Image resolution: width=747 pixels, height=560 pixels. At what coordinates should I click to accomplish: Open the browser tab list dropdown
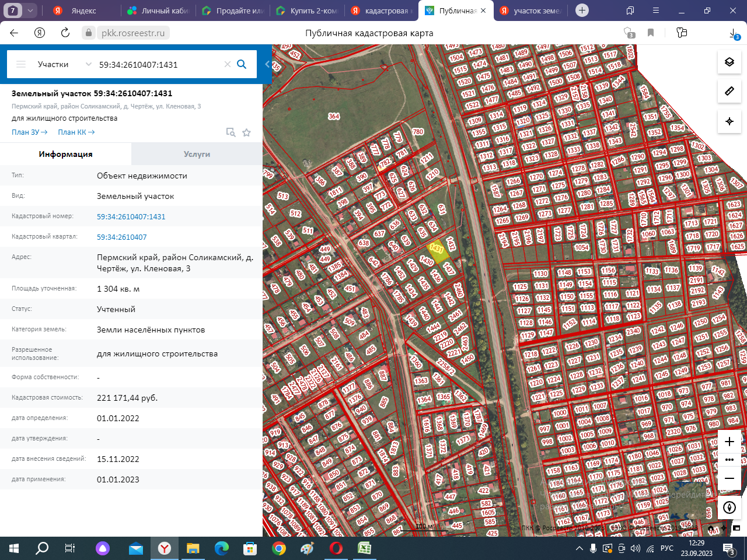click(30, 10)
